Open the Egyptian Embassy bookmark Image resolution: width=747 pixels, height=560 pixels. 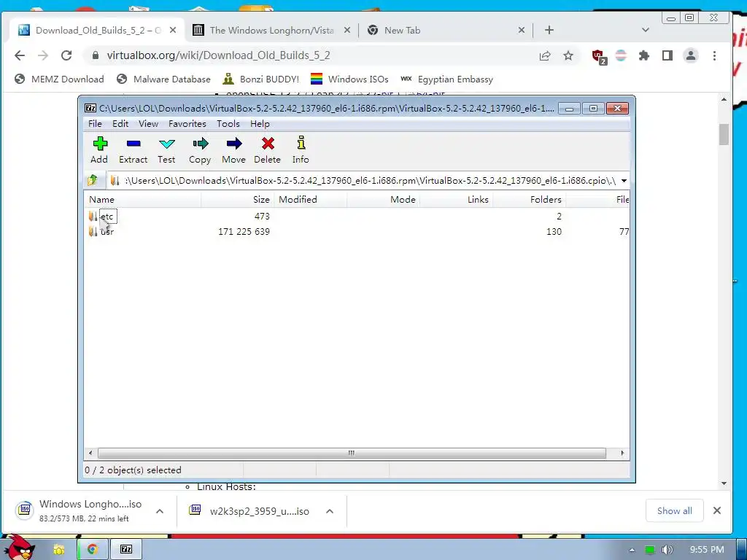point(447,79)
